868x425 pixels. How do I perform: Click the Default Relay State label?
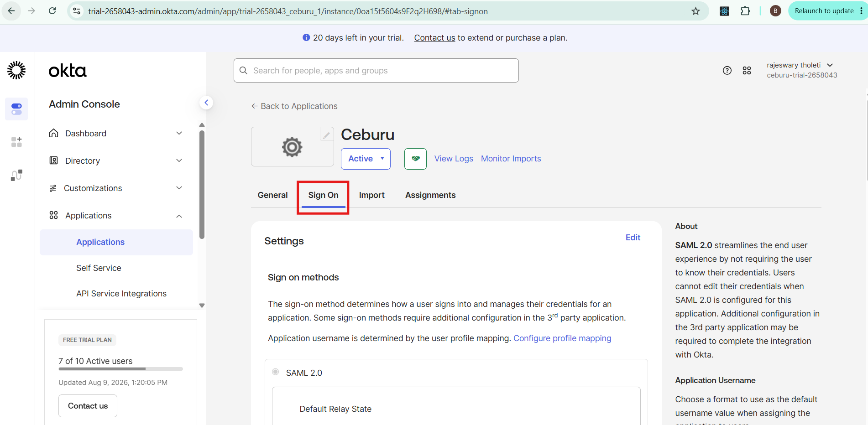(335, 409)
